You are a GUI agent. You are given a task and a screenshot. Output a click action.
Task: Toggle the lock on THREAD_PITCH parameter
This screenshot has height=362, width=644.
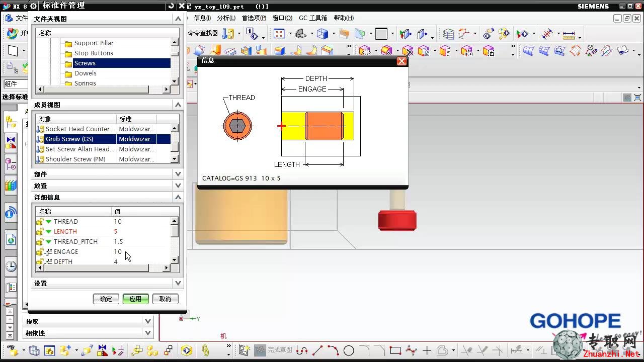[40, 242]
